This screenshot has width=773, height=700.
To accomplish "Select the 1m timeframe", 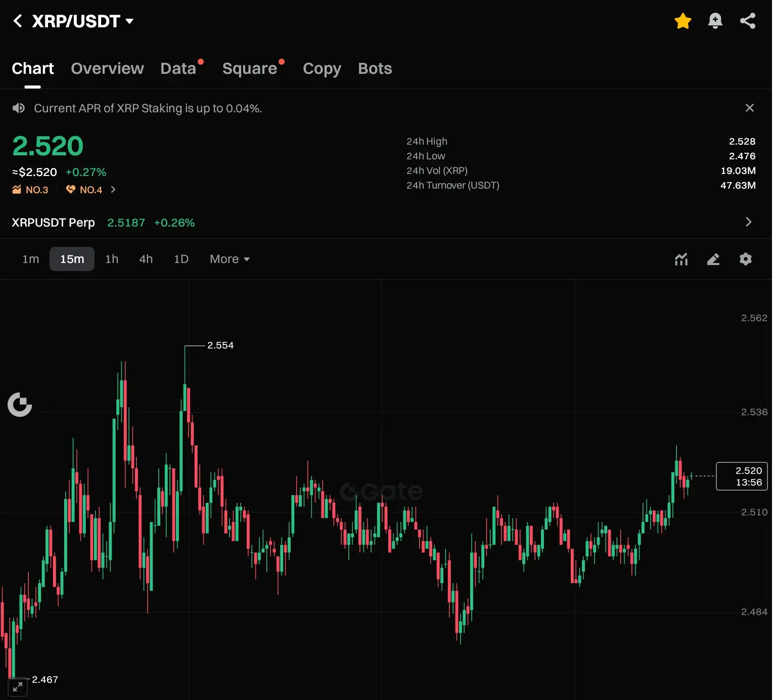I will [31, 259].
